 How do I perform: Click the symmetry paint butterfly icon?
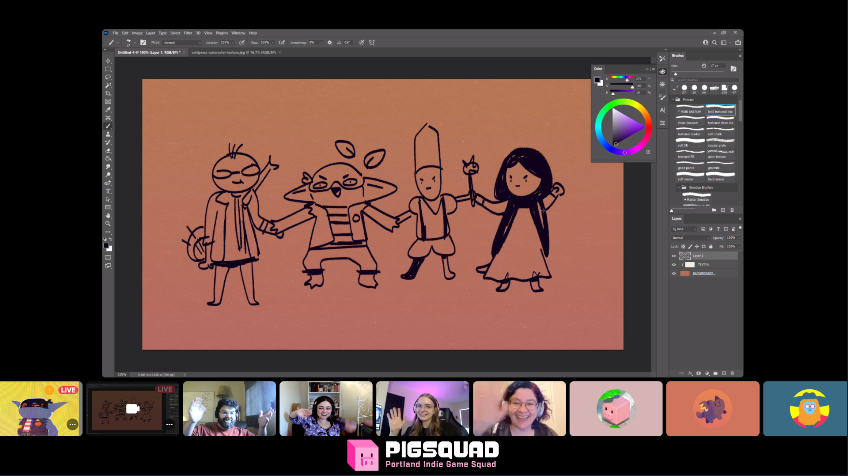click(x=372, y=43)
